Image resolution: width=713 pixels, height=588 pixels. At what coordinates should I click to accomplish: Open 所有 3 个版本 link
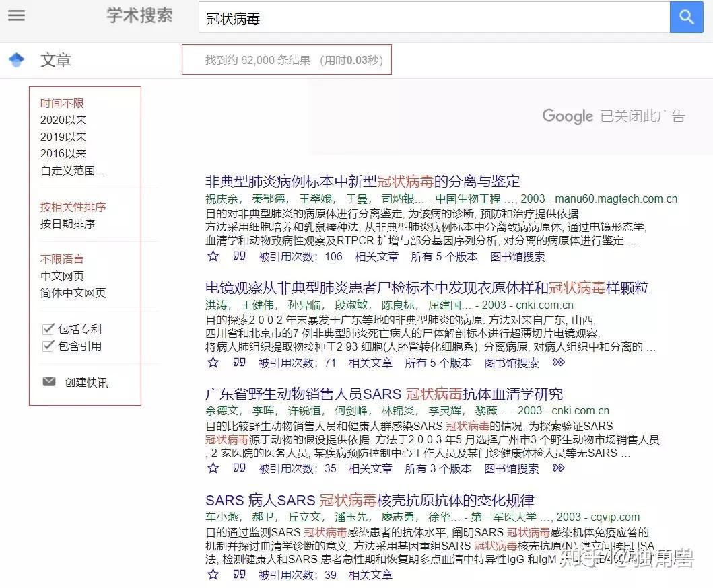tap(438, 468)
